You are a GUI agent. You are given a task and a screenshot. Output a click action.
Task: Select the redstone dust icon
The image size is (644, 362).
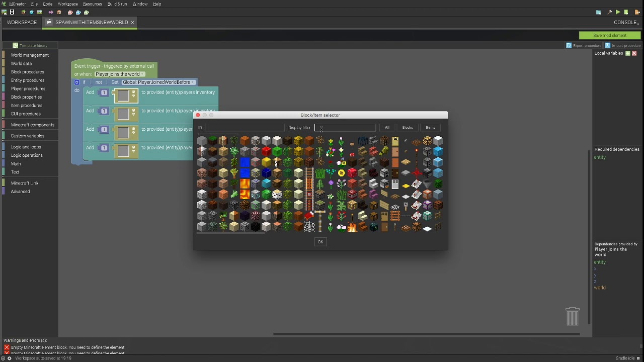click(417, 172)
